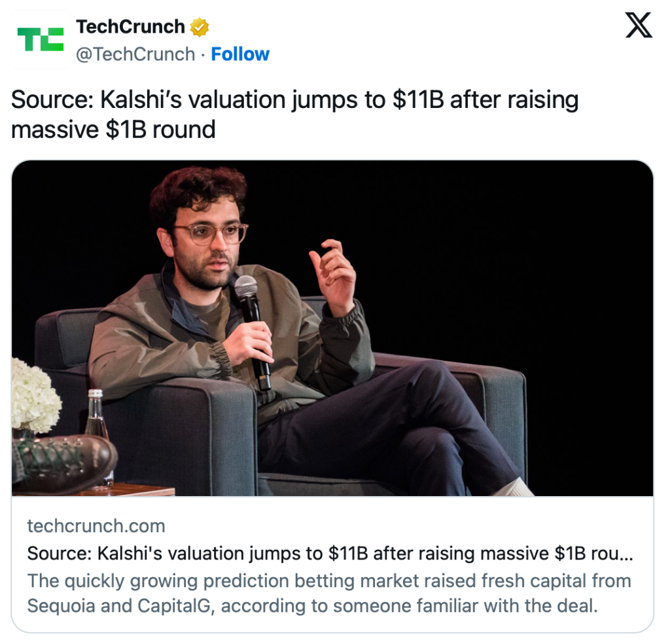Open the TechCrunch account display name
The width and height of the screenshot is (670, 644).
pos(130,27)
